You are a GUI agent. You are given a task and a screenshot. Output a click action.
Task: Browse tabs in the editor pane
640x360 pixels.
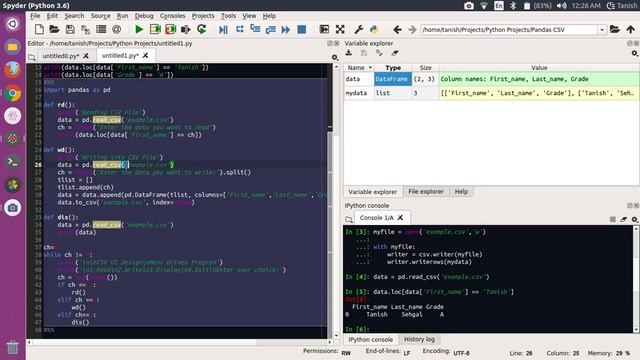coord(32,57)
